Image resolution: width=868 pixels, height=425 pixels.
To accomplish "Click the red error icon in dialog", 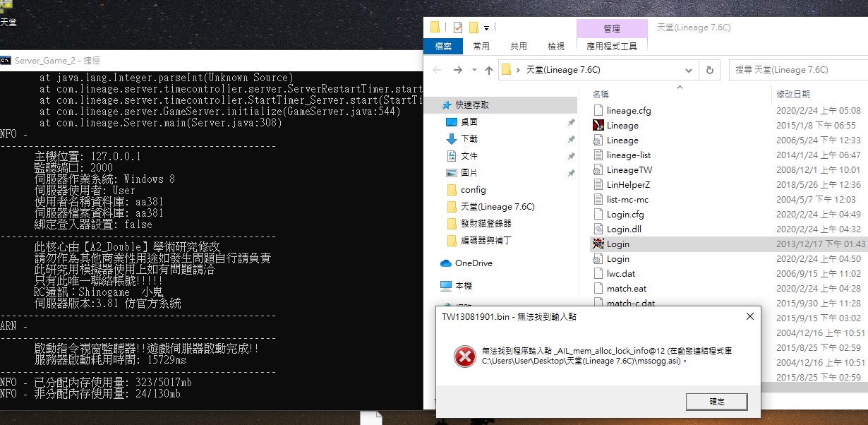I will tap(464, 356).
